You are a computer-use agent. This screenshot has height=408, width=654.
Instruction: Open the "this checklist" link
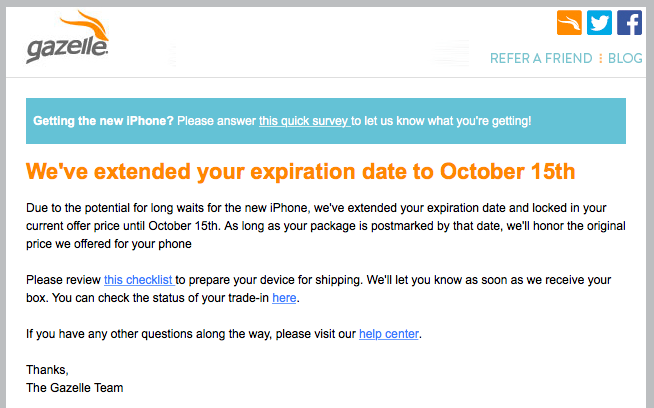pyautogui.click(x=139, y=280)
